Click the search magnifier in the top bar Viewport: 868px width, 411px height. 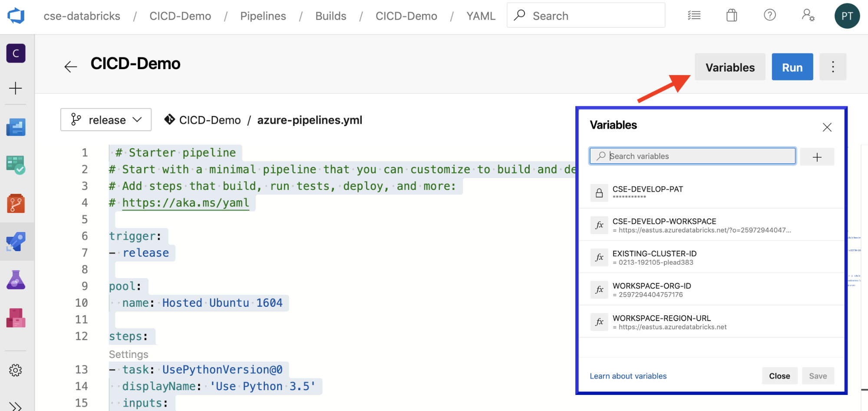519,15
